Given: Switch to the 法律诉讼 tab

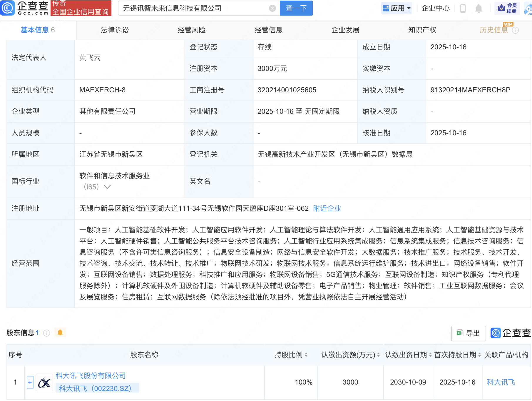Looking at the screenshot, I should 115,30.
